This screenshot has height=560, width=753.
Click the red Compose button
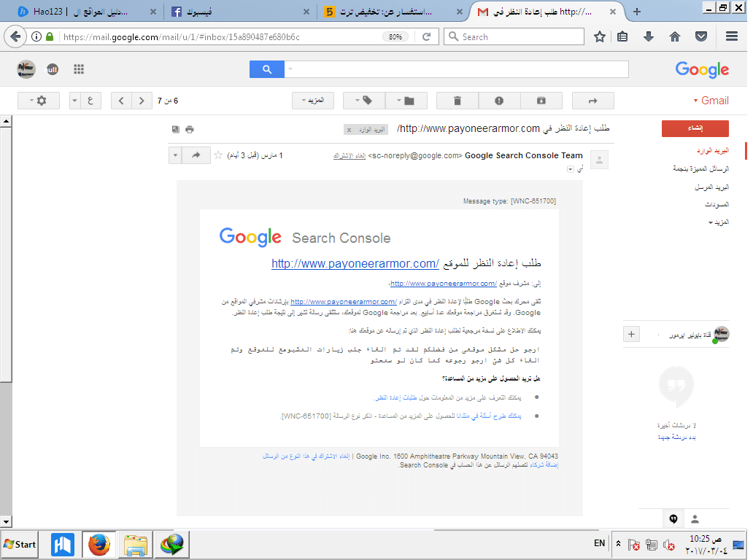695,128
